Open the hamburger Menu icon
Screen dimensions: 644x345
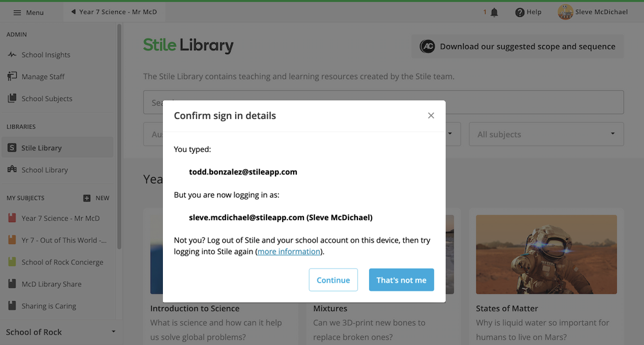pyautogui.click(x=17, y=13)
